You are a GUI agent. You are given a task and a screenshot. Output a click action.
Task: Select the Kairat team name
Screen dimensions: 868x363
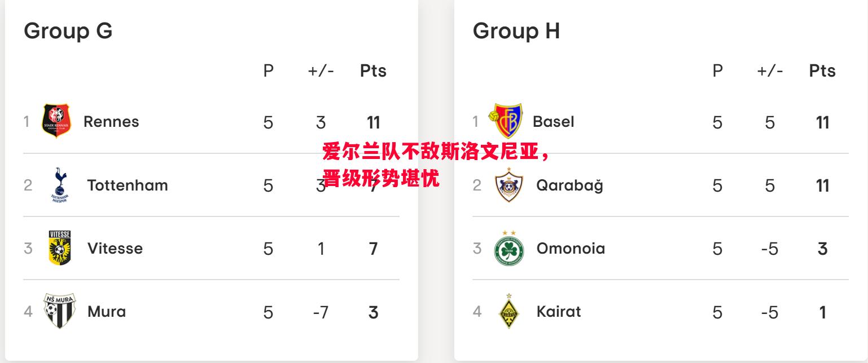tap(559, 311)
